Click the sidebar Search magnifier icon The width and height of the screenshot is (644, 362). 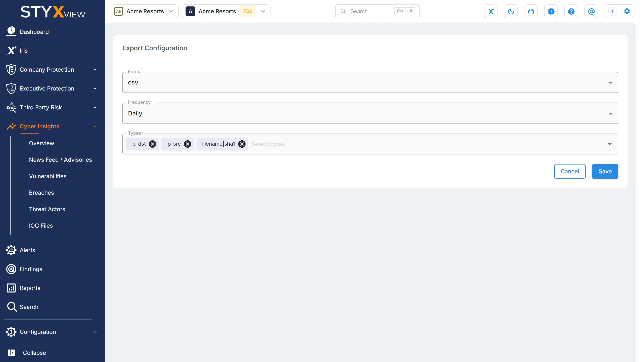click(x=12, y=307)
